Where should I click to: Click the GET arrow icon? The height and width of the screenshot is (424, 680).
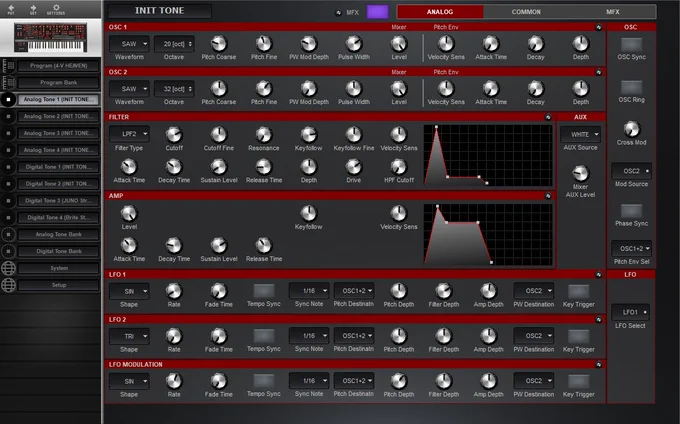(33, 9)
